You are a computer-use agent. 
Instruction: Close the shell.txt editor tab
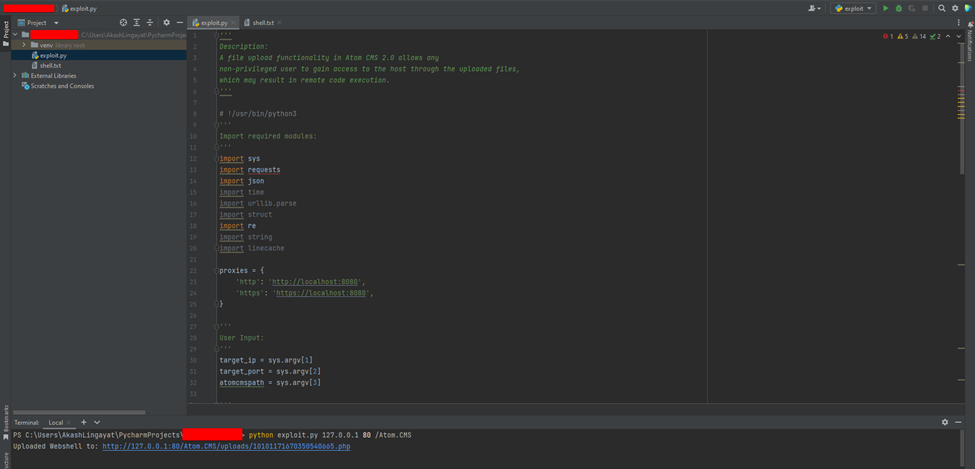click(x=280, y=22)
